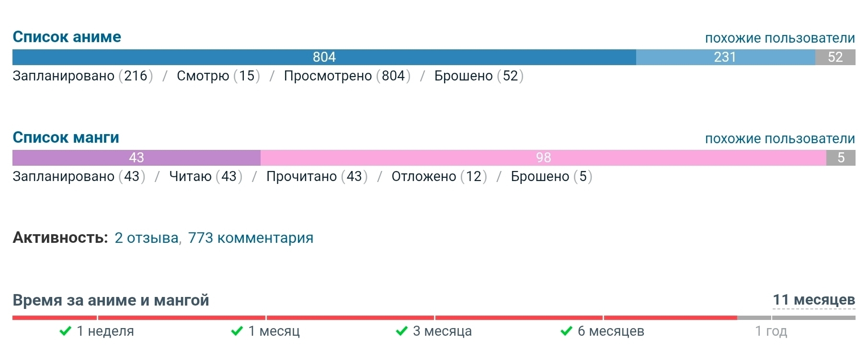Screen dimensions: 868x364
Task: Open the 2 отзыва activity link
Action: click(x=147, y=238)
